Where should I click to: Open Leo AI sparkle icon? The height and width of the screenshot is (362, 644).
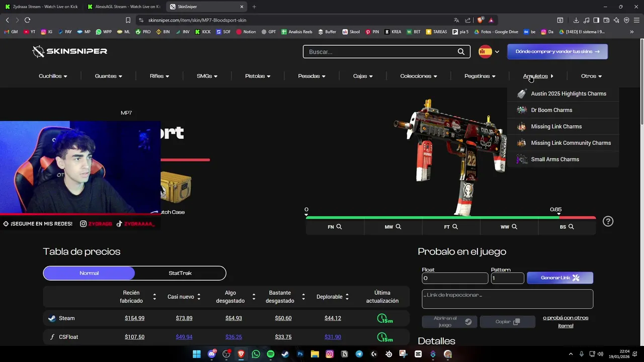[x=616, y=20]
